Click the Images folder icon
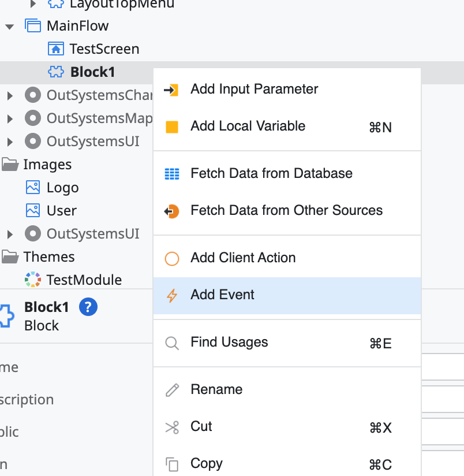This screenshot has height=476, width=464. (x=10, y=165)
